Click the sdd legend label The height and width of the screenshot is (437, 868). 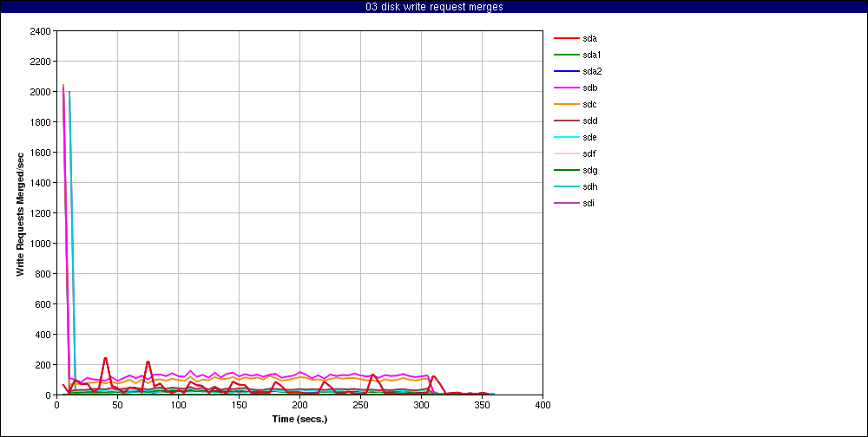click(x=590, y=121)
